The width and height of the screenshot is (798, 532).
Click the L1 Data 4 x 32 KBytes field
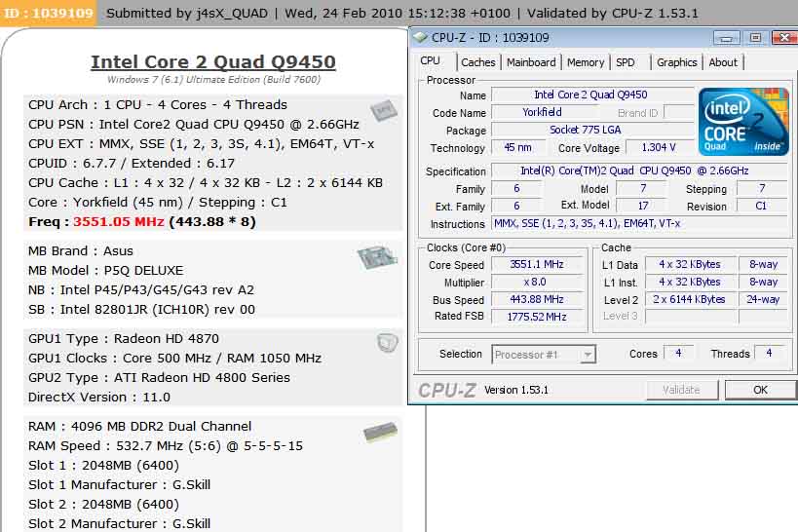point(690,264)
